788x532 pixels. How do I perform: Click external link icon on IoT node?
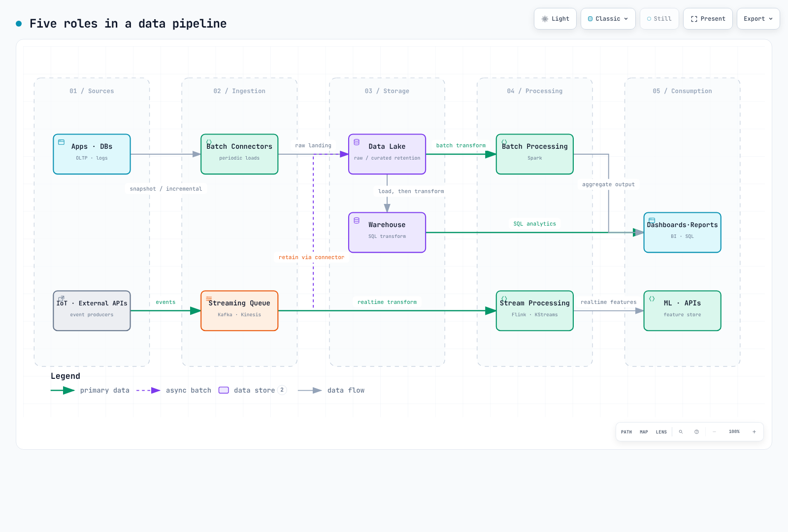(62, 299)
